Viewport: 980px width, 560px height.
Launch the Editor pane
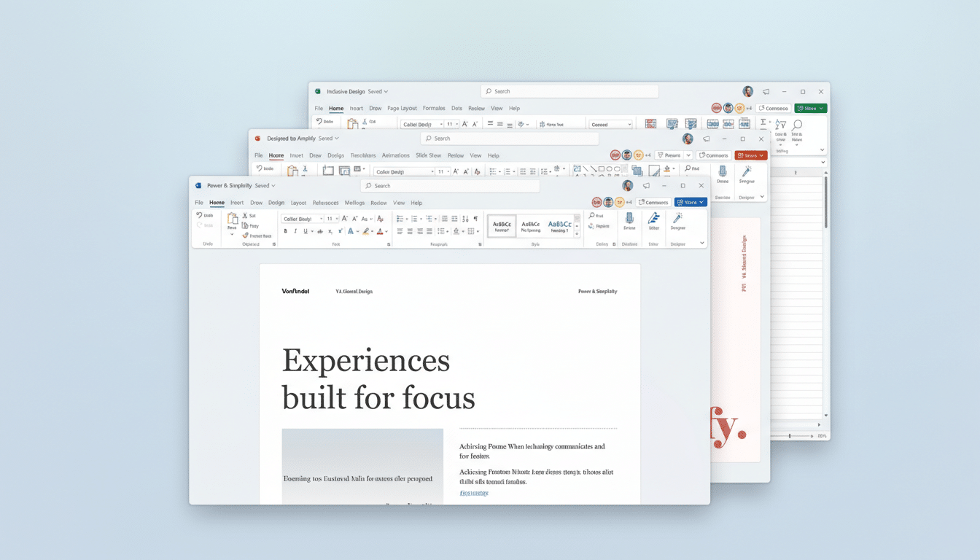pyautogui.click(x=654, y=219)
